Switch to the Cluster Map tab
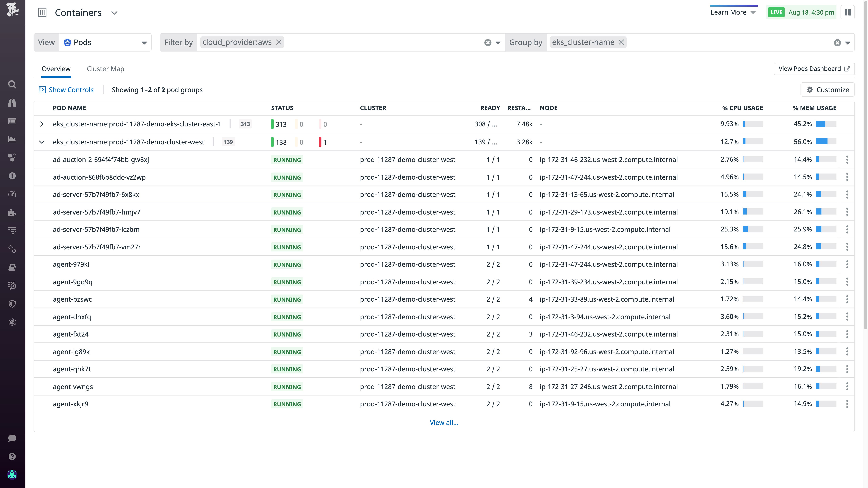The width and height of the screenshot is (868, 488). 105,69
